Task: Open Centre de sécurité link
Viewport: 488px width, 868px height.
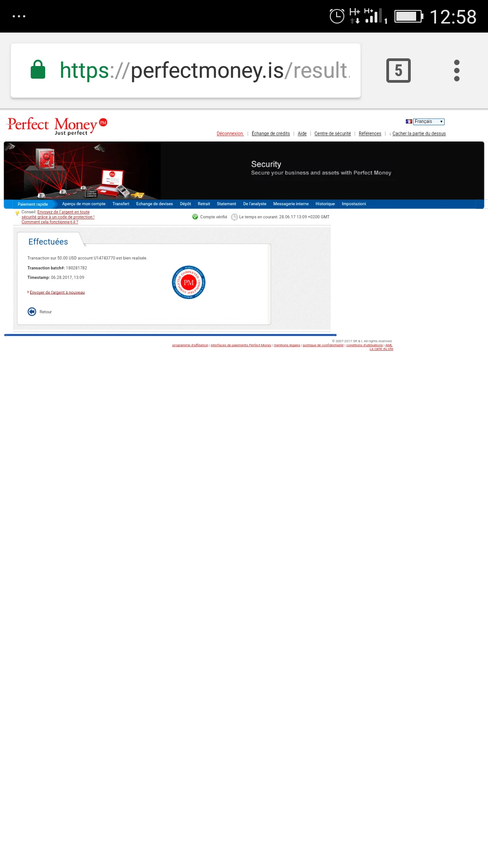Action: click(x=333, y=134)
